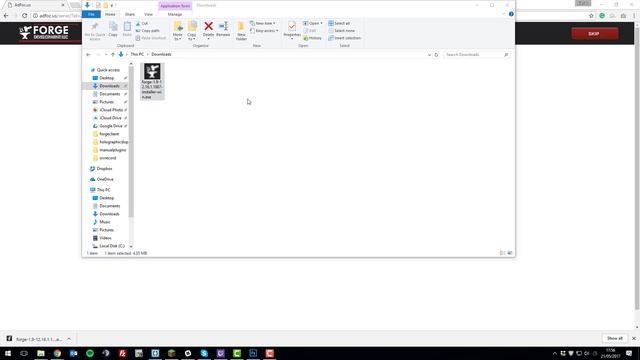
Task: Refresh the Downloads folder view
Action: point(436,55)
